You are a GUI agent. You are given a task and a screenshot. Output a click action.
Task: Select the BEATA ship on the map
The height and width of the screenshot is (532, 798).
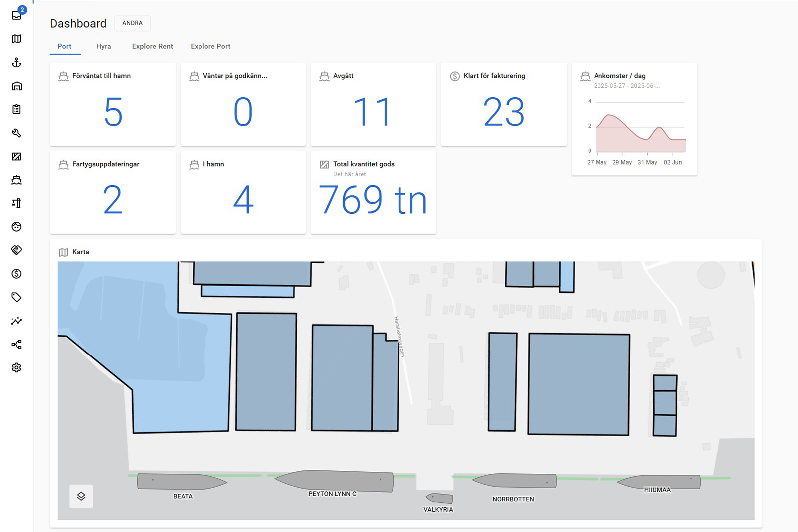[182, 482]
